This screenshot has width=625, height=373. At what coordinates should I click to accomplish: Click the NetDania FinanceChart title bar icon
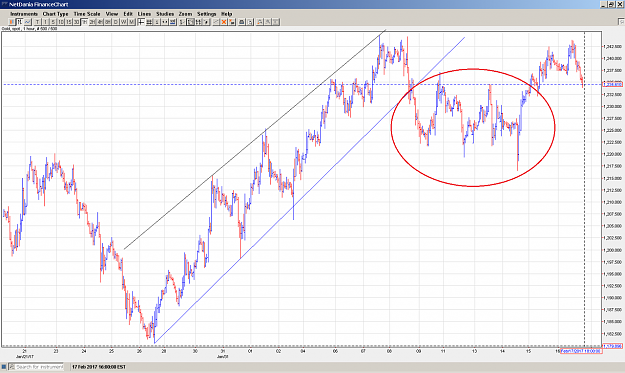coord(4,4)
